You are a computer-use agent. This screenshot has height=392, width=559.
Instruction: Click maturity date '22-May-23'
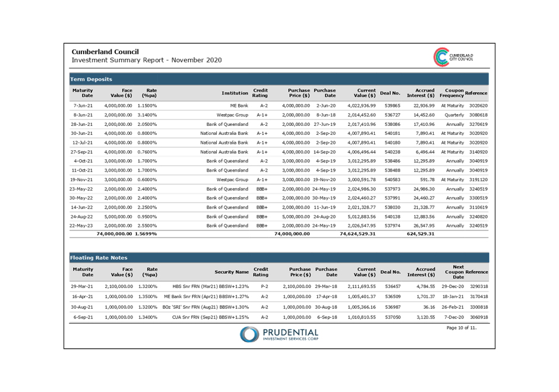81,226
